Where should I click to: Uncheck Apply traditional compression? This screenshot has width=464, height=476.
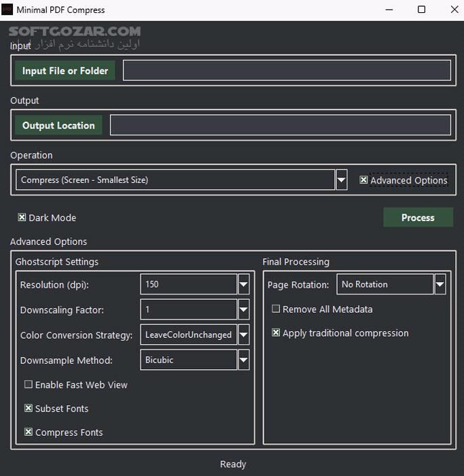(276, 333)
